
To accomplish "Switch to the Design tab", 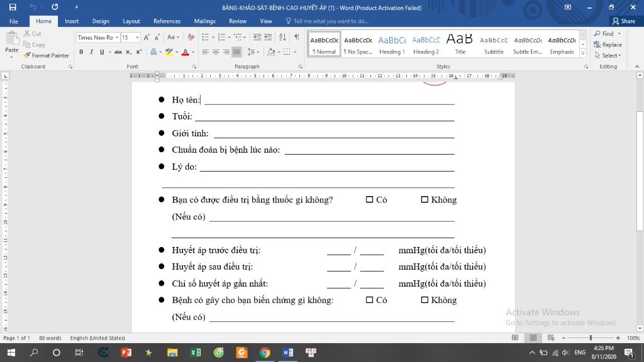I will point(101,21).
